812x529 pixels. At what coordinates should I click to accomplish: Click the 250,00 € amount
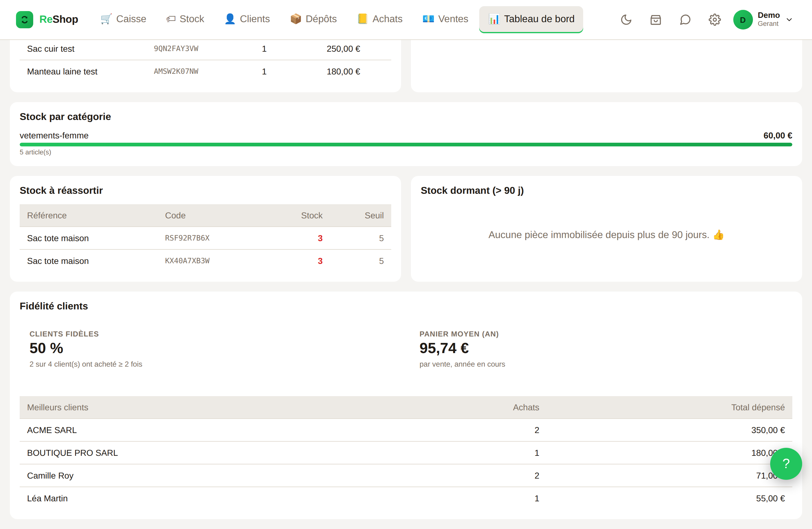(343, 49)
